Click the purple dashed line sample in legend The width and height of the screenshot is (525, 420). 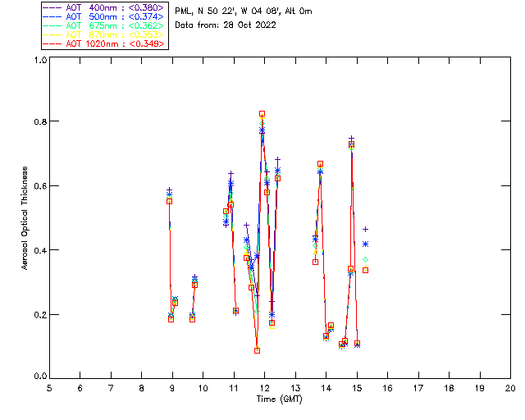point(52,8)
